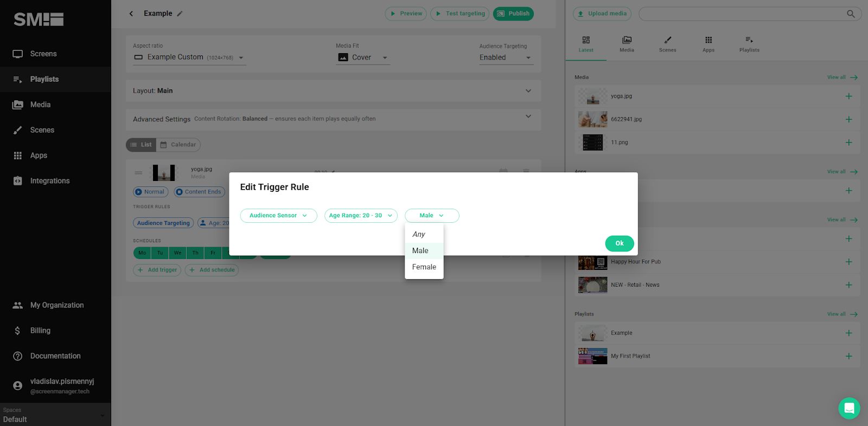Confirm trigger rule with Ok button
This screenshot has height=426, width=868.
[x=619, y=243]
